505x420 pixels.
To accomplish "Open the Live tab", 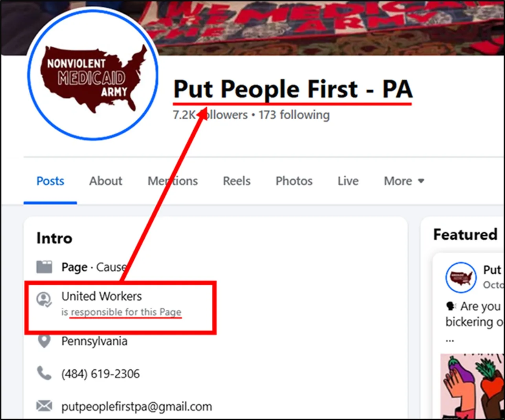I will [348, 181].
